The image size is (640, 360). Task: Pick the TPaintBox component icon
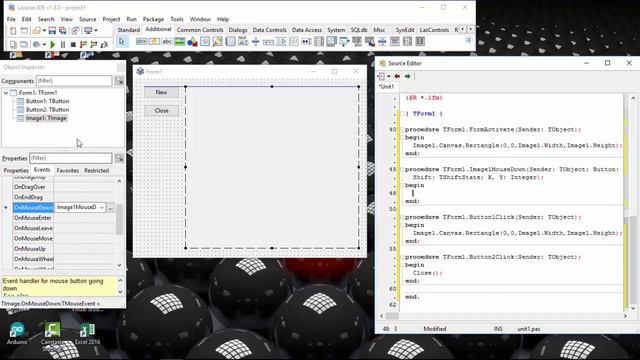218,42
